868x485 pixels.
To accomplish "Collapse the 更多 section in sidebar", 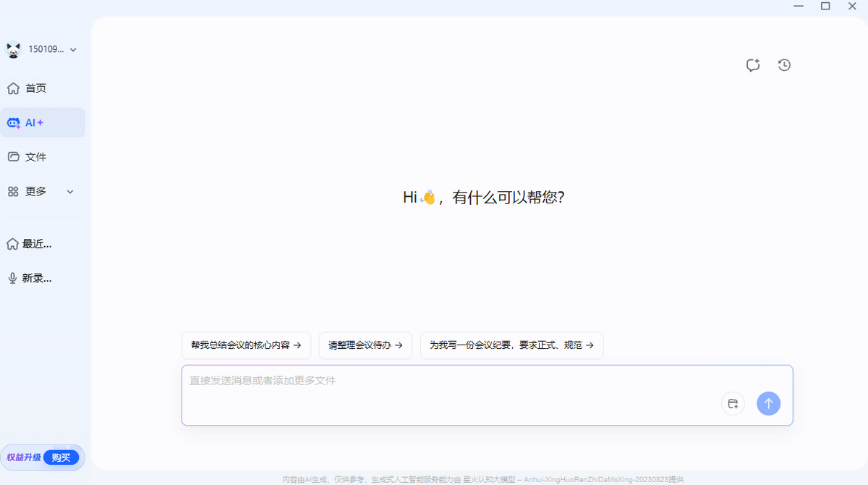I will pyautogui.click(x=70, y=191).
